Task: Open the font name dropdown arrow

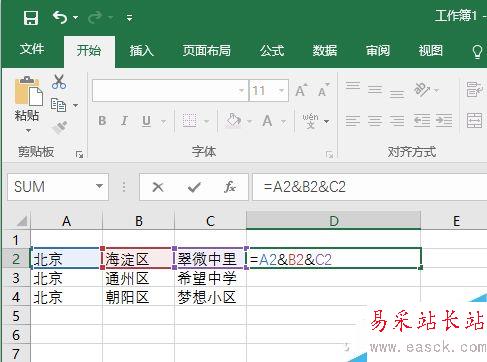Action: coord(241,90)
